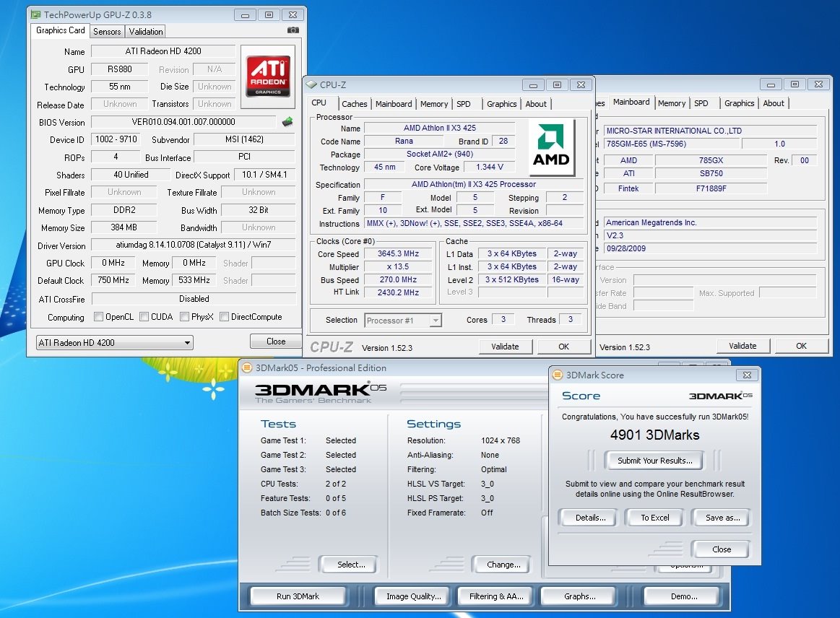Close the front CPU-Z window

click(x=581, y=85)
